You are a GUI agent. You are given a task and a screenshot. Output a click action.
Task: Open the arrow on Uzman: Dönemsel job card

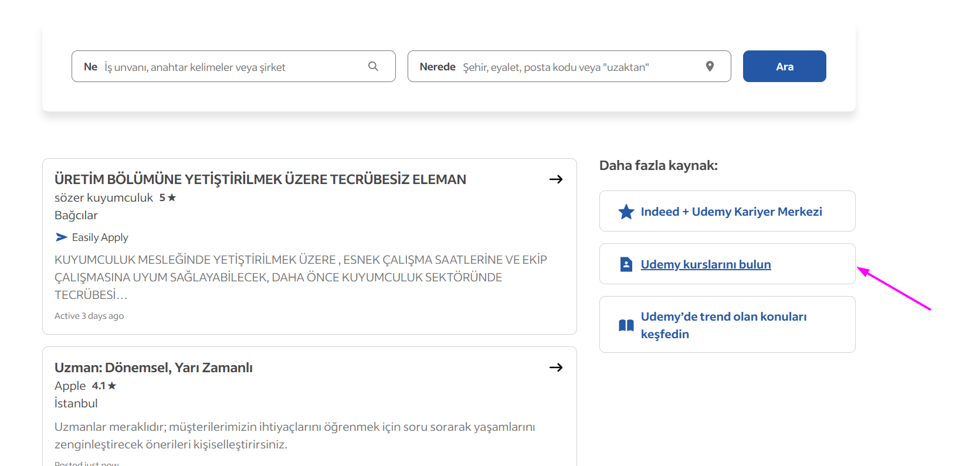pos(556,368)
